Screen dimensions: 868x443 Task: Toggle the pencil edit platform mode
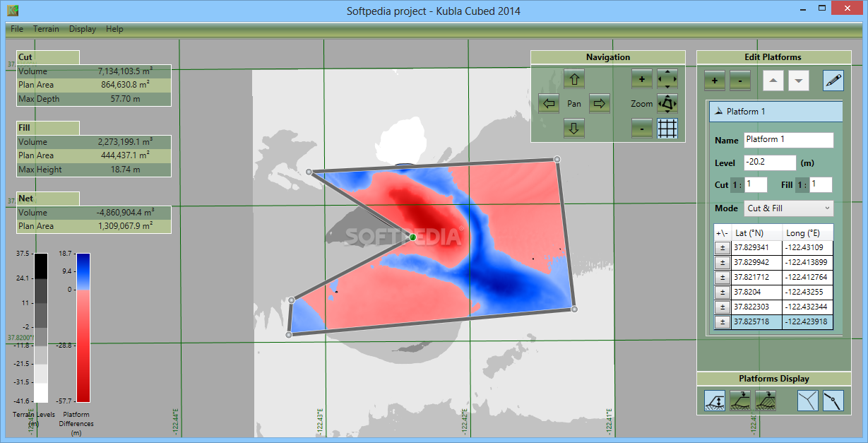click(833, 81)
